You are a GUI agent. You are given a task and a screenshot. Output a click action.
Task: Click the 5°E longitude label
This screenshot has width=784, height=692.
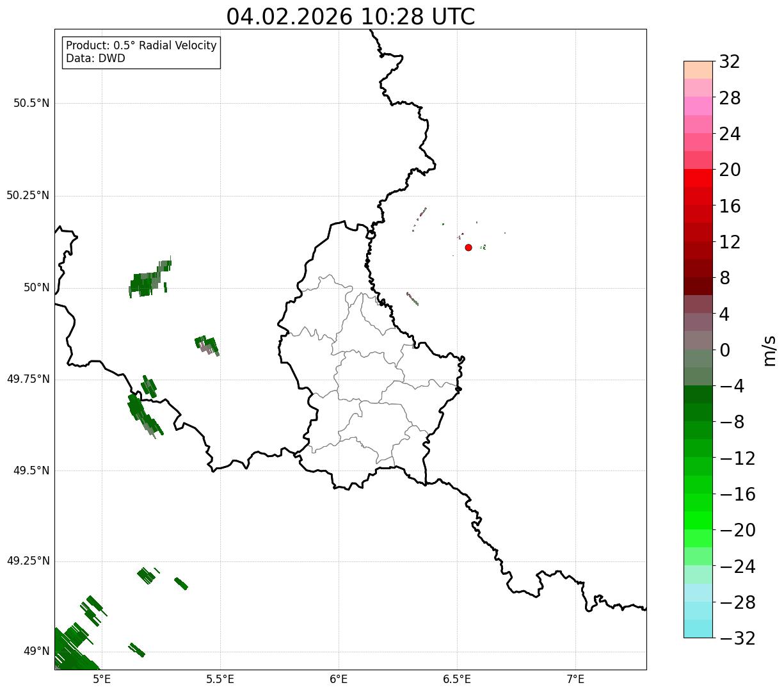(x=102, y=679)
